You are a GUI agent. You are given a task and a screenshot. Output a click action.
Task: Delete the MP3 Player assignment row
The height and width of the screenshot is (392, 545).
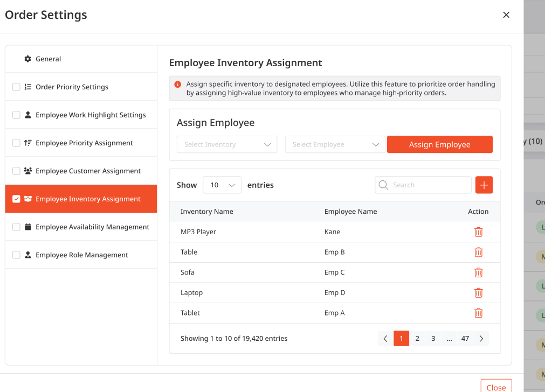click(x=478, y=232)
